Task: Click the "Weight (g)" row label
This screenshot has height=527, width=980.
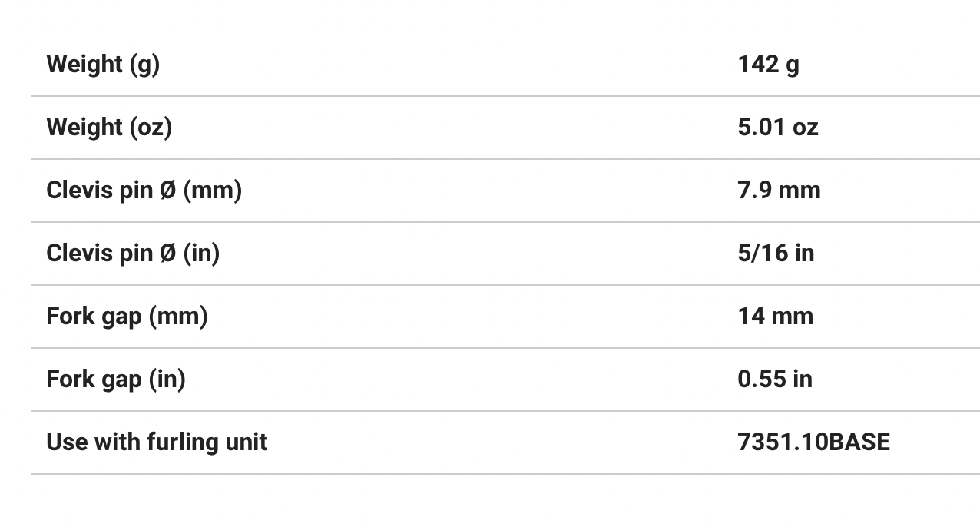Action: [103, 64]
